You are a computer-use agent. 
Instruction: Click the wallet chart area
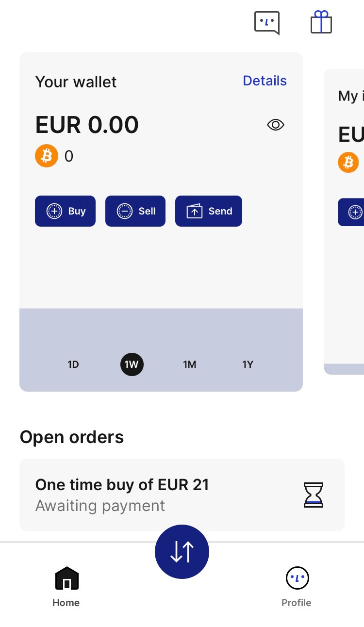pyautogui.click(x=161, y=272)
